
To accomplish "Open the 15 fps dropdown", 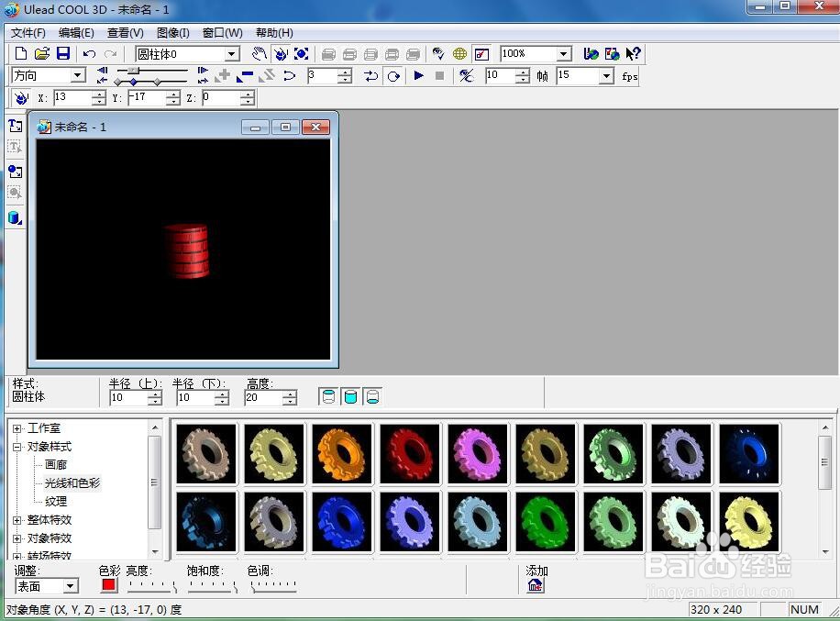I will (x=606, y=76).
